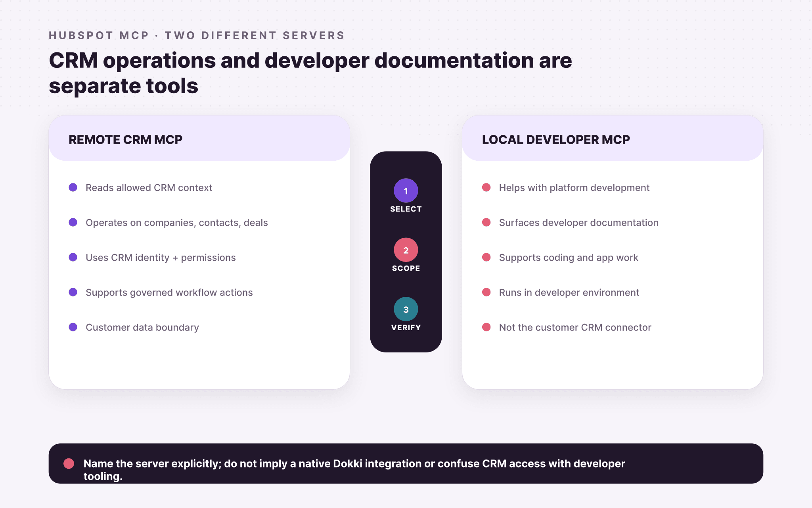Click the 'HUBSPOT MCP · TWO DIFFERENT SERVERS' eyebrow
Image resolution: width=812 pixels, height=508 pixels.
(197, 35)
